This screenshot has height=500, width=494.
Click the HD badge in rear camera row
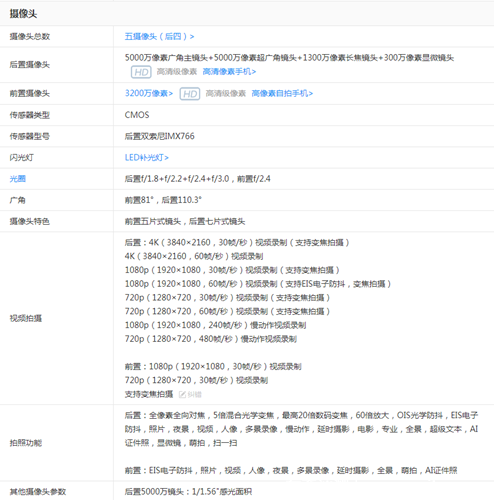click(x=141, y=72)
